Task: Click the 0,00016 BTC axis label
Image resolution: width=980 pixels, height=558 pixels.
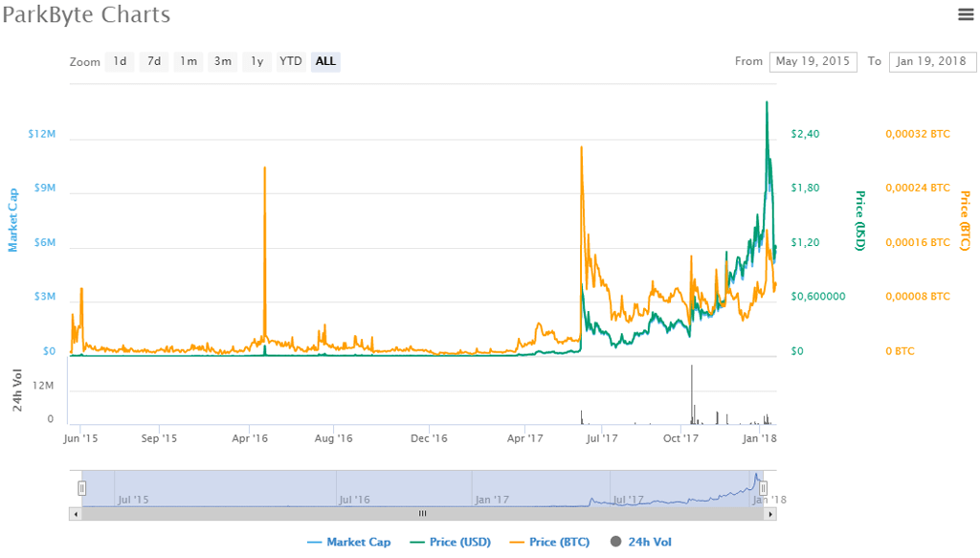Action: click(918, 242)
